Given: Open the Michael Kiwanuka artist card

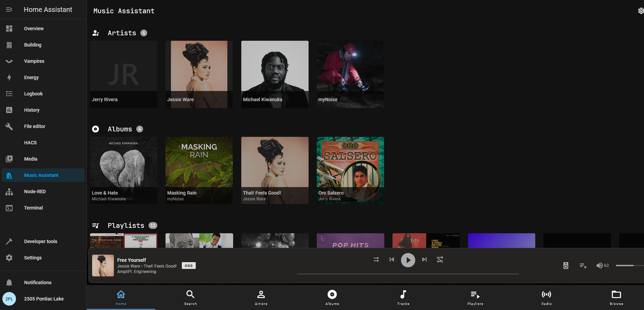Looking at the screenshot, I should coord(275,74).
